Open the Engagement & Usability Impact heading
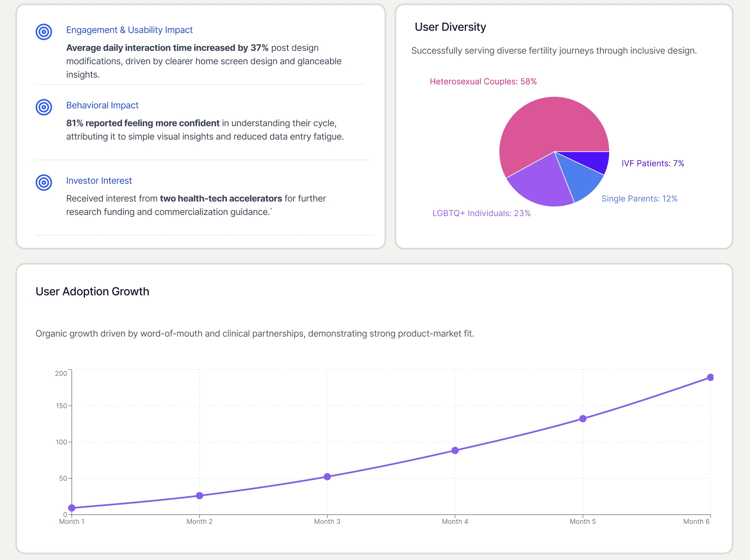Viewport: 750px width, 560px height. click(129, 30)
